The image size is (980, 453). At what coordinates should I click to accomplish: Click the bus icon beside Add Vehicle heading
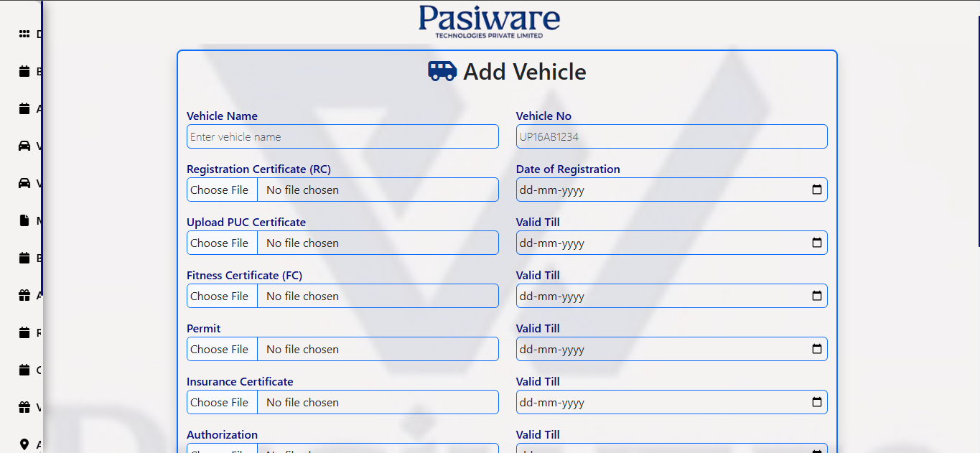click(441, 71)
